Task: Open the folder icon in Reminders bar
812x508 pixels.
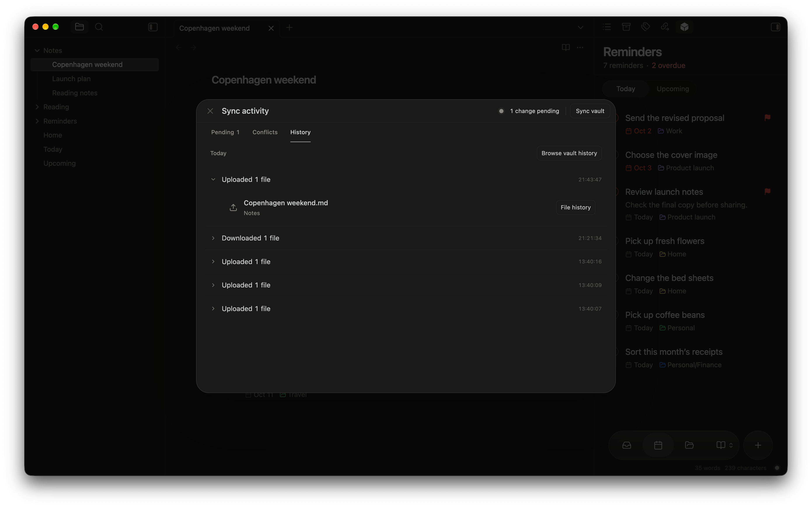Action: point(689,445)
